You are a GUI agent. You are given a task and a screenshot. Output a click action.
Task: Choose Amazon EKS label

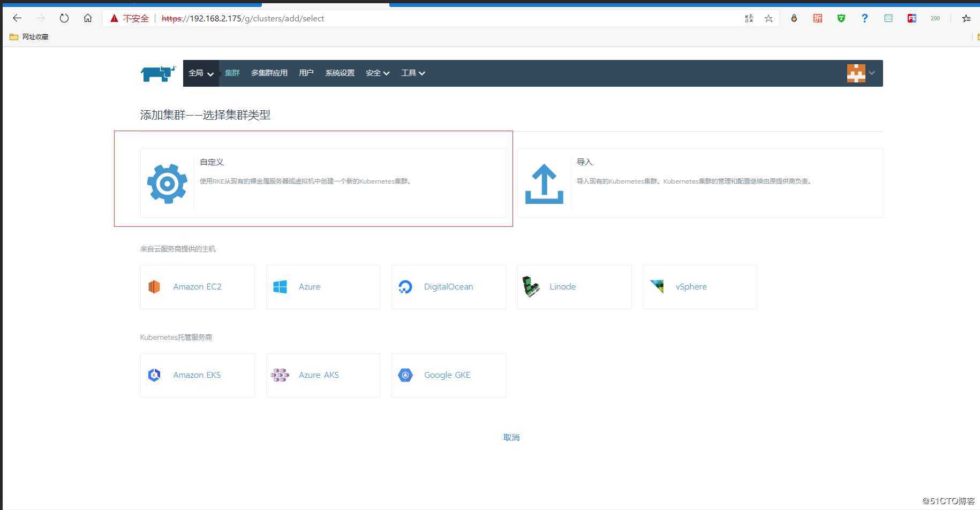(197, 375)
